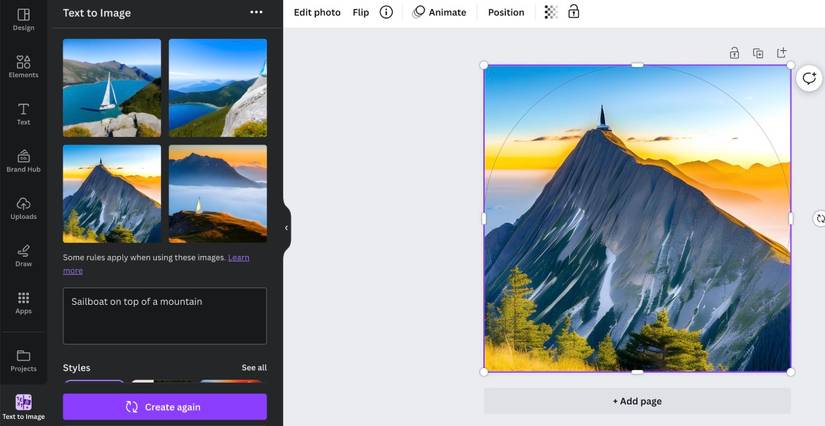825x426 pixels.
Task: Select the rocky cliff over blue bay thumbnail
Action: 218,88
